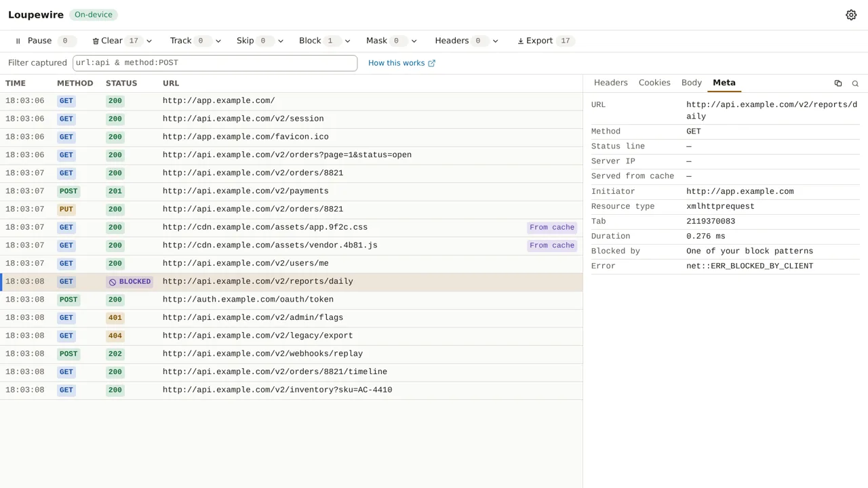This screenshot has width=868, height=488.
Task: Open the Mask options chevron
Action: coord(414,41)
